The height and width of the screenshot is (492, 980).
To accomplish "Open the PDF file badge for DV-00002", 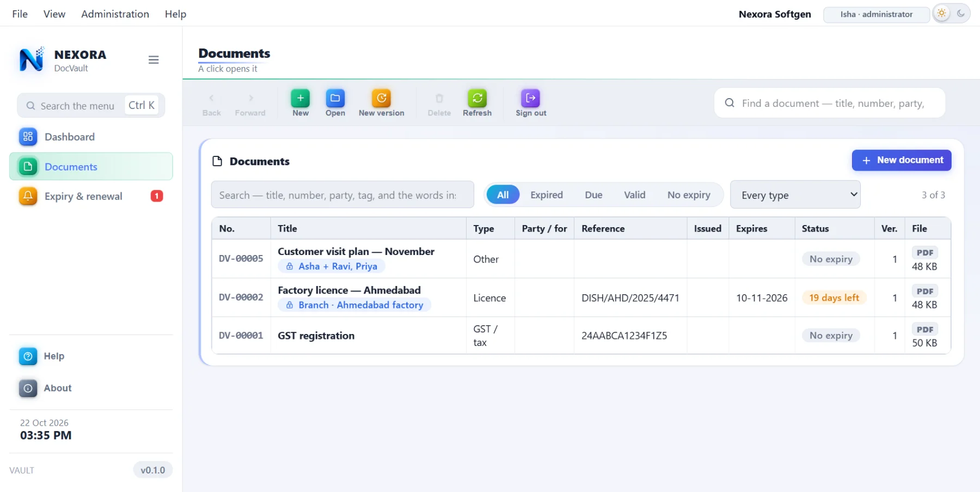I will 924,291.
